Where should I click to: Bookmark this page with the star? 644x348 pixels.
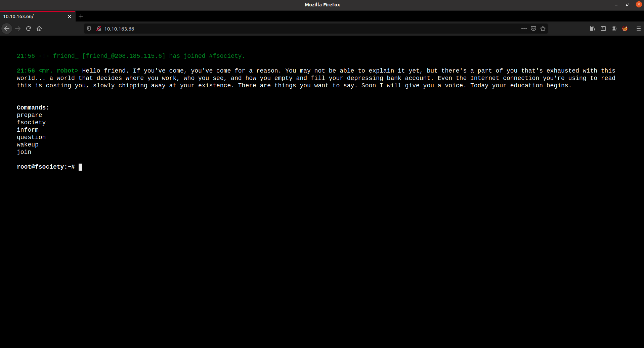(x=543, y=29)
